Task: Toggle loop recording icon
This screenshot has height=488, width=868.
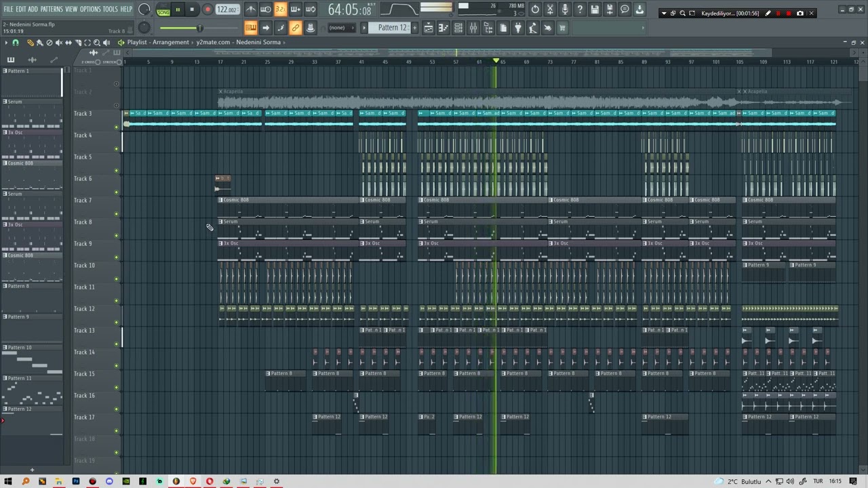Action: (311, 9)
